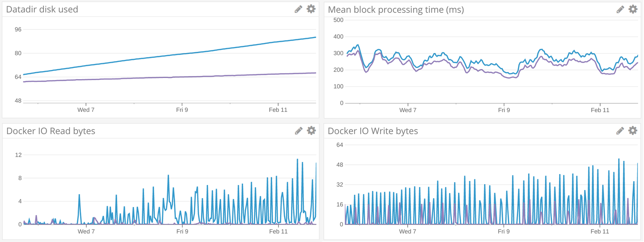Open settings gear on Docker IO Write bytes panel
The image size is (644, 242).
tap(632, 130)
